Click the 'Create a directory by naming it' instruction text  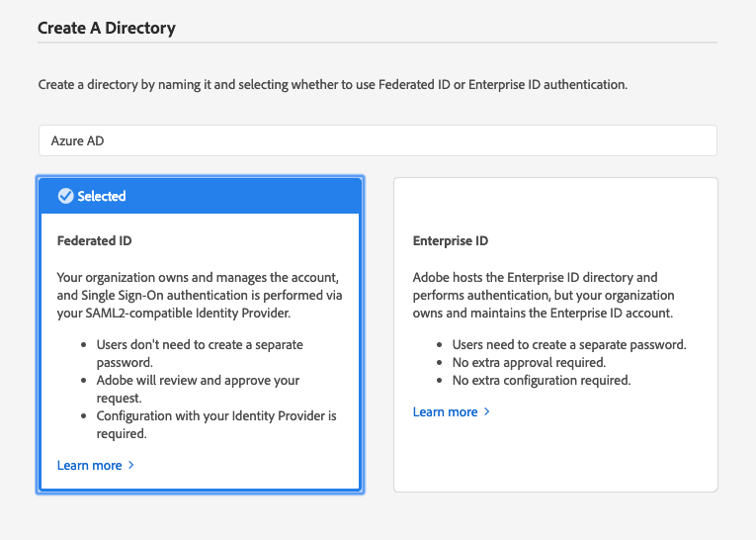pos(333,84)
